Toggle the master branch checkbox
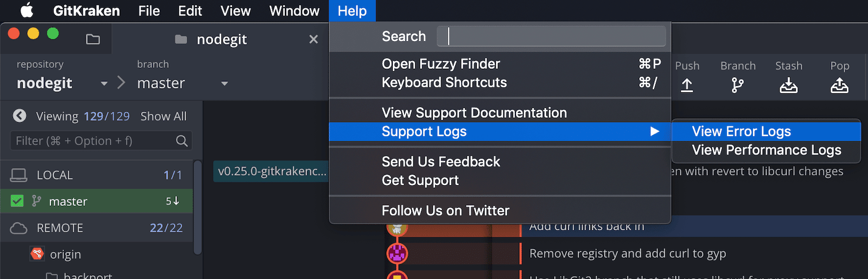The height and width of the screenshot is (279, 868). pyautogui.click(x=17, y=201)
